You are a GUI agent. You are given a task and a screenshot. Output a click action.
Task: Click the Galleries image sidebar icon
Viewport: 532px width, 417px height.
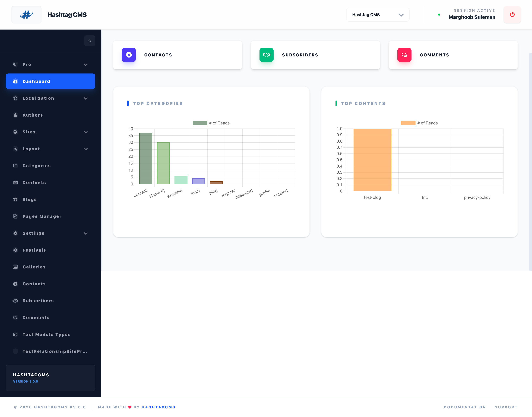click(15, 267)
